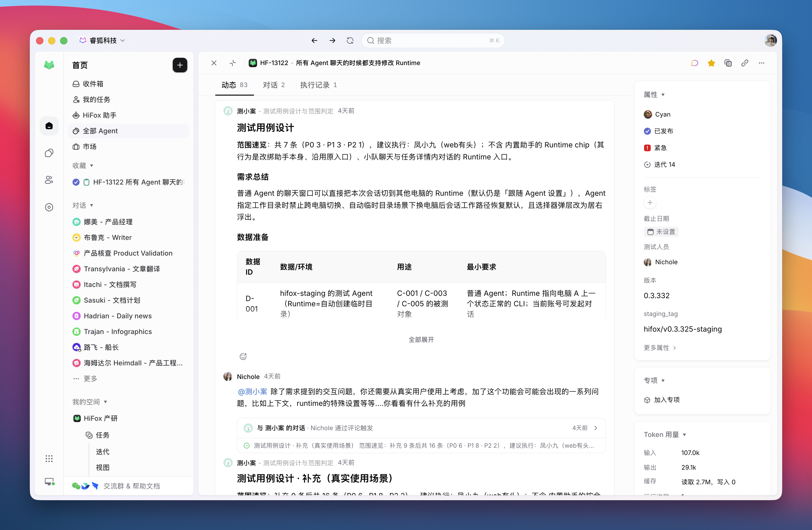Click 加入专项 button
812x530 pixels.
(x=662, y=400)
